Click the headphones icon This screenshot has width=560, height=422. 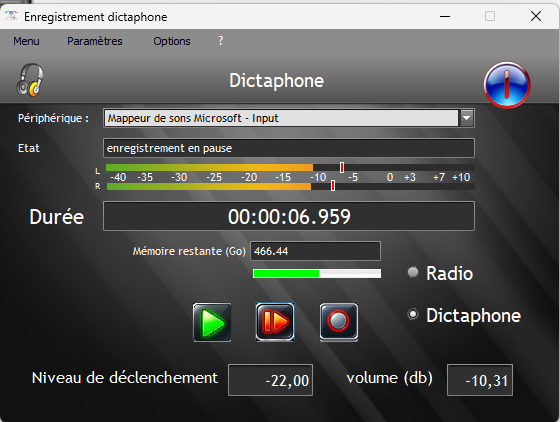[30, 80]
